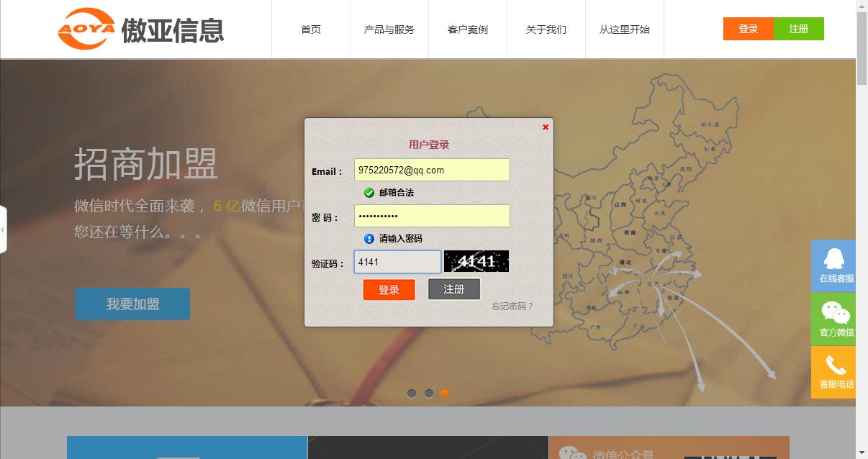Click the Email input field
Screen dimensions: 868x459
point(432,171)
